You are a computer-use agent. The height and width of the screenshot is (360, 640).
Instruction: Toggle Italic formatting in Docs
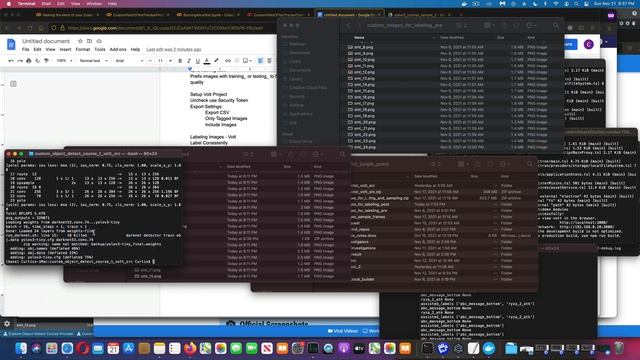(189, 61)
